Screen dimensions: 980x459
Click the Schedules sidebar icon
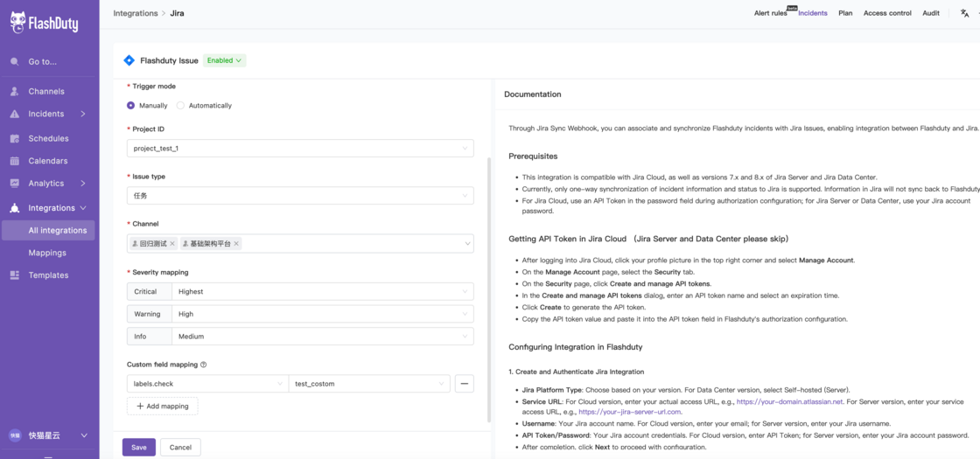click(14, 139)
